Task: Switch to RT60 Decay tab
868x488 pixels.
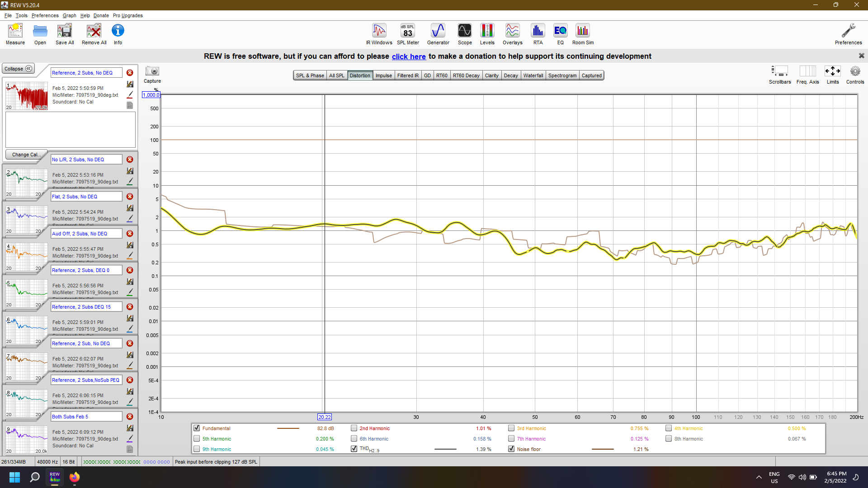Action: [x=466, y=75]
